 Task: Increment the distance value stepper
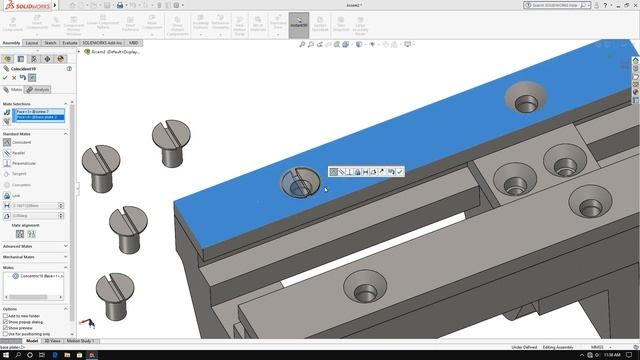61,204
